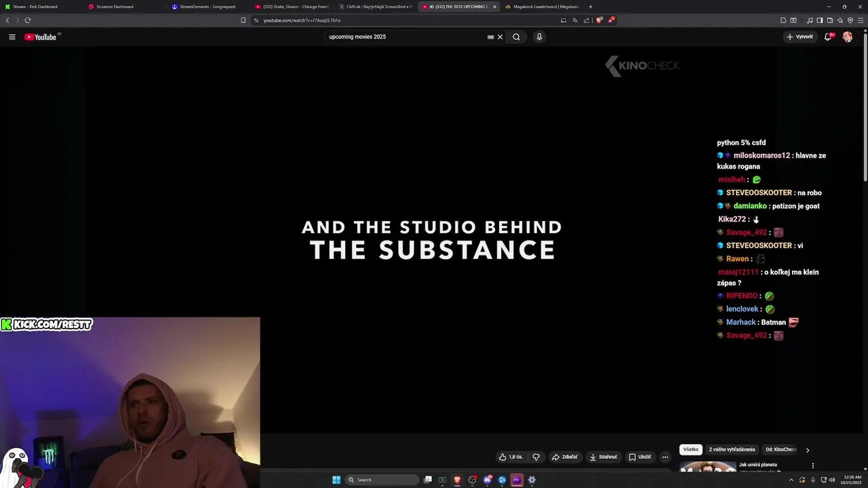The width and height of the screenshot is (868, 488).
Task: Open the Brave browser taskbar icon
Action: click(x=458, y=480)
